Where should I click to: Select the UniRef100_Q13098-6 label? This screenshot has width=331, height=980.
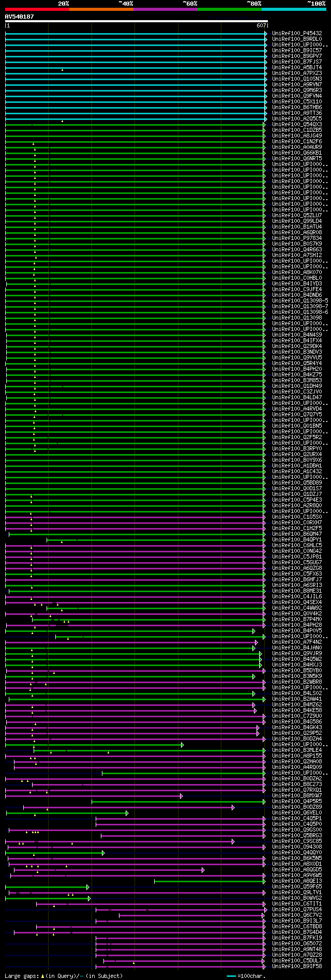click(300, 312)
